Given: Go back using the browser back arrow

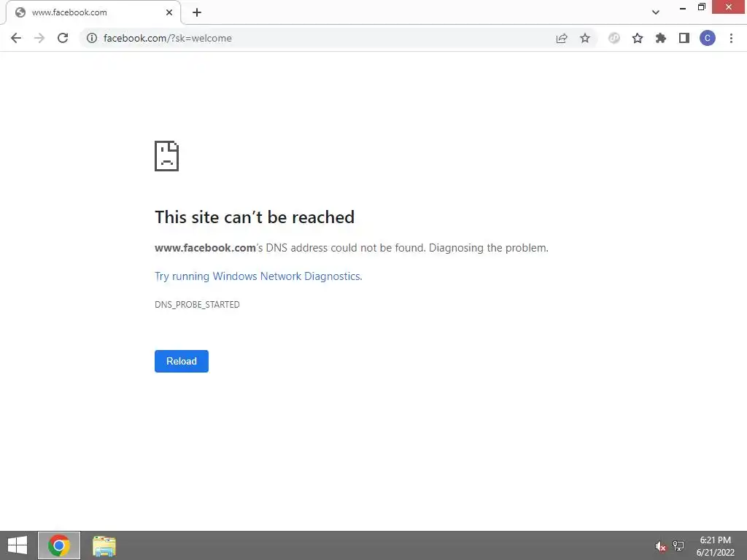Looking at the screenshot, I should pos(16,38).
